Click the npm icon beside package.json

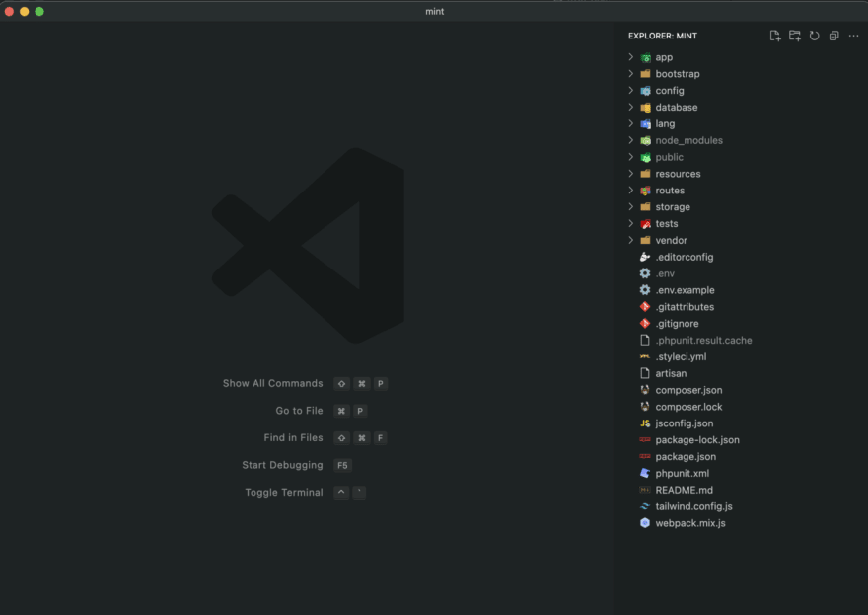tap(645, 456)
